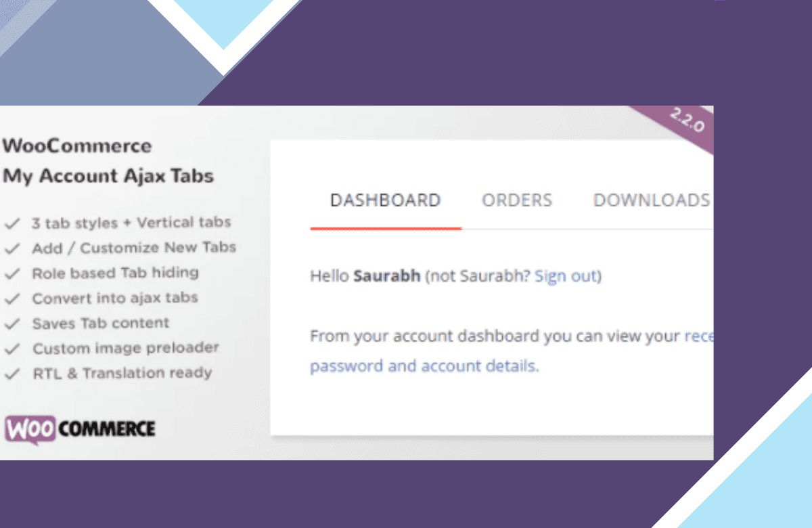Click the Custom image preloader feature text
Image resolution: width=812 pixels, height=528 pixels.
pyautogui.click(x=126, y=349)
